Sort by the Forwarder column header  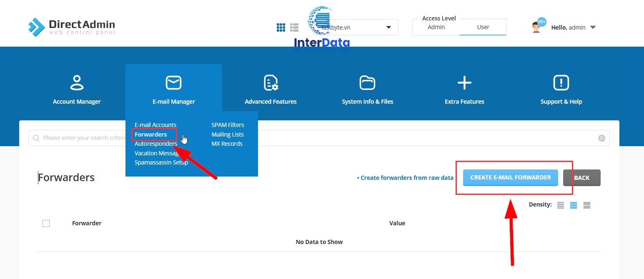pyautogui.click(x=87, y=223)
